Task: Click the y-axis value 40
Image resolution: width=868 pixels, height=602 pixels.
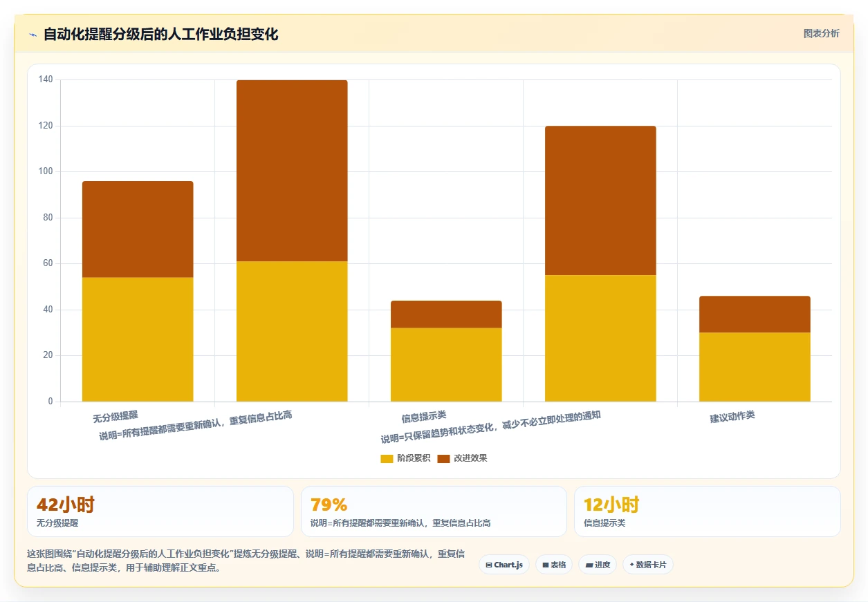Action: (x=48, y=310)
